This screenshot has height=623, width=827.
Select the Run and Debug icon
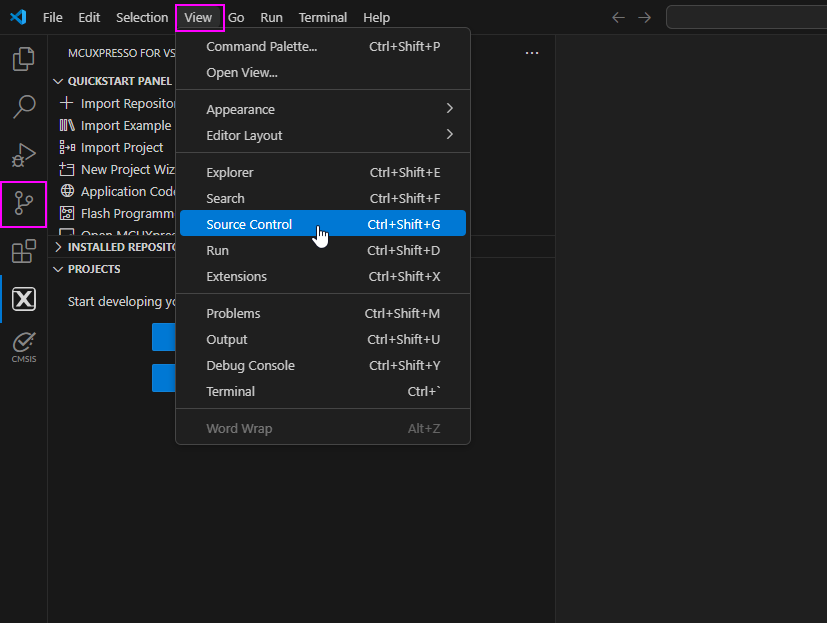pyautogui.click(x=23, y=155)
